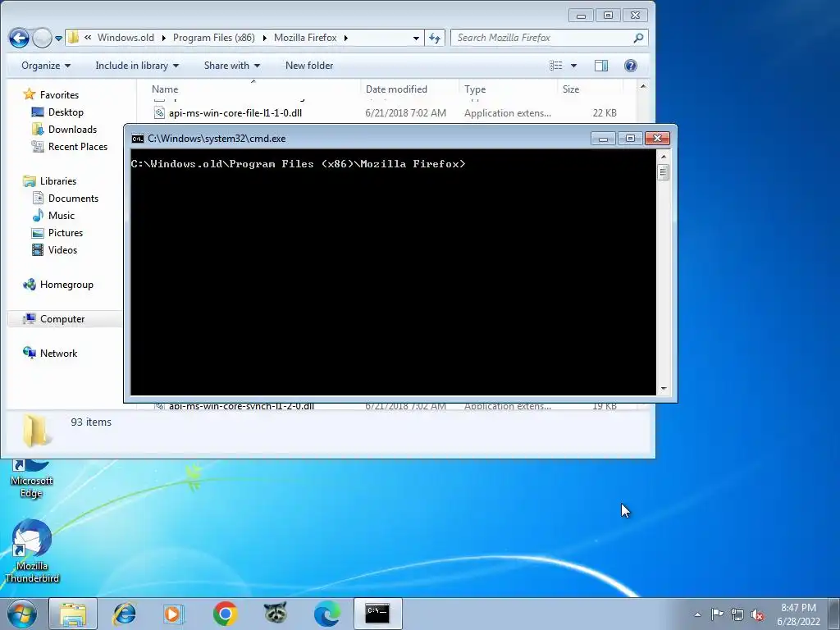Viewport: 840px width, 630px height.
Task: Open Include in library menu
Action: 137,66
